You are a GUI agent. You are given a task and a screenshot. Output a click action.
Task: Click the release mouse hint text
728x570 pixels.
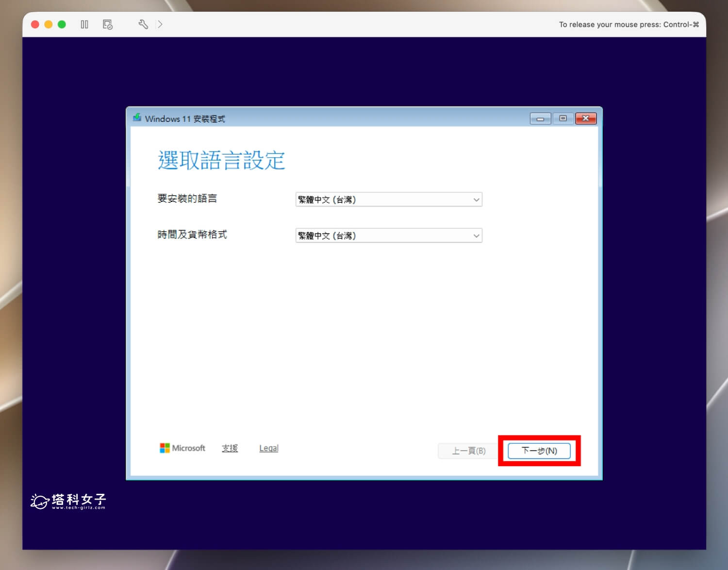(629, 24)
